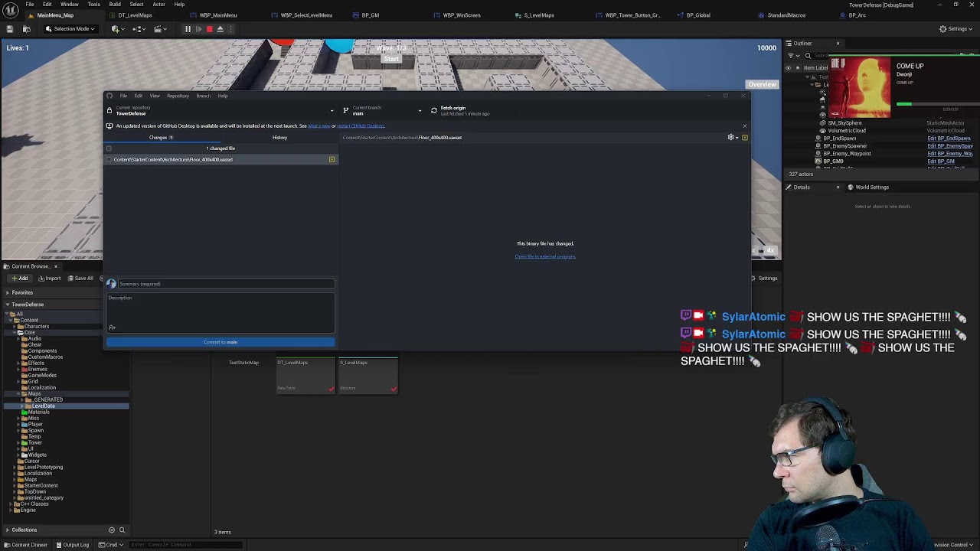
Task: Select BP_EnemySpawner in the Outliner
Action: click(x=845, y=146)
